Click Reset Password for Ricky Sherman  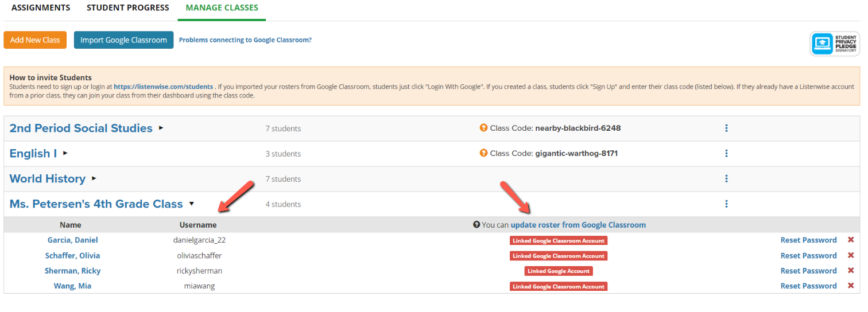coord(808,271)
